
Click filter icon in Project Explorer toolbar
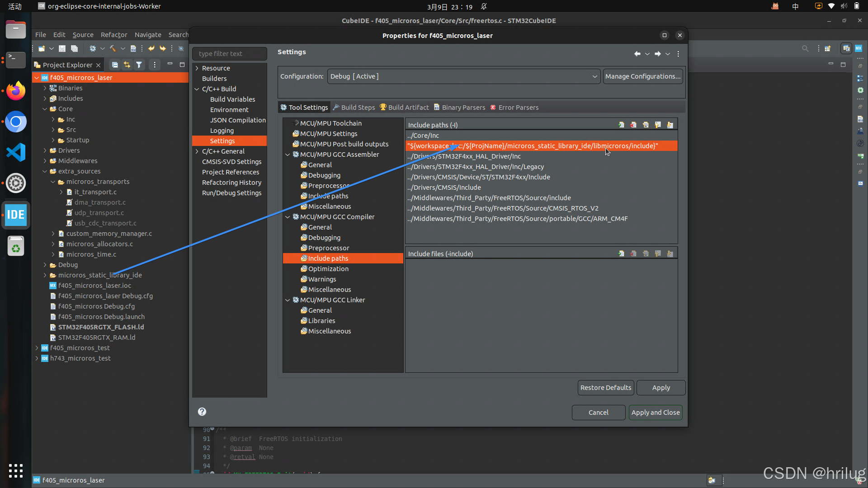(139, 65)
